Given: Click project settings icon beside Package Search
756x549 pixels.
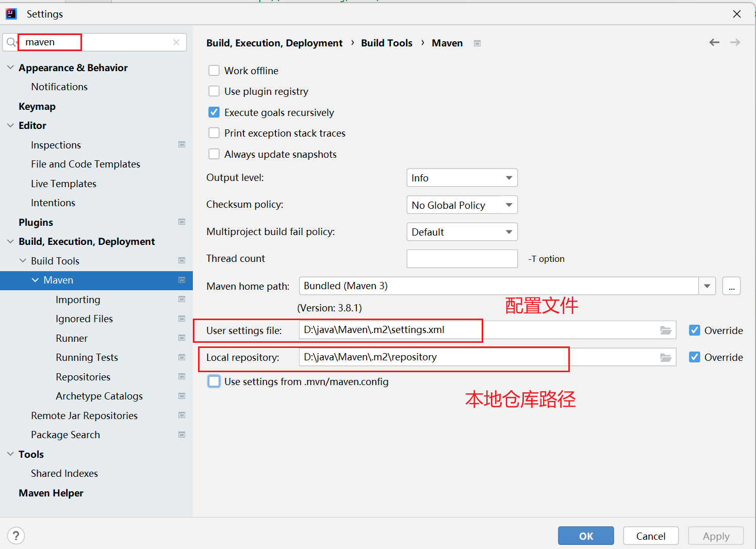Looking at the screenshot, I should [x=182, y=435].
